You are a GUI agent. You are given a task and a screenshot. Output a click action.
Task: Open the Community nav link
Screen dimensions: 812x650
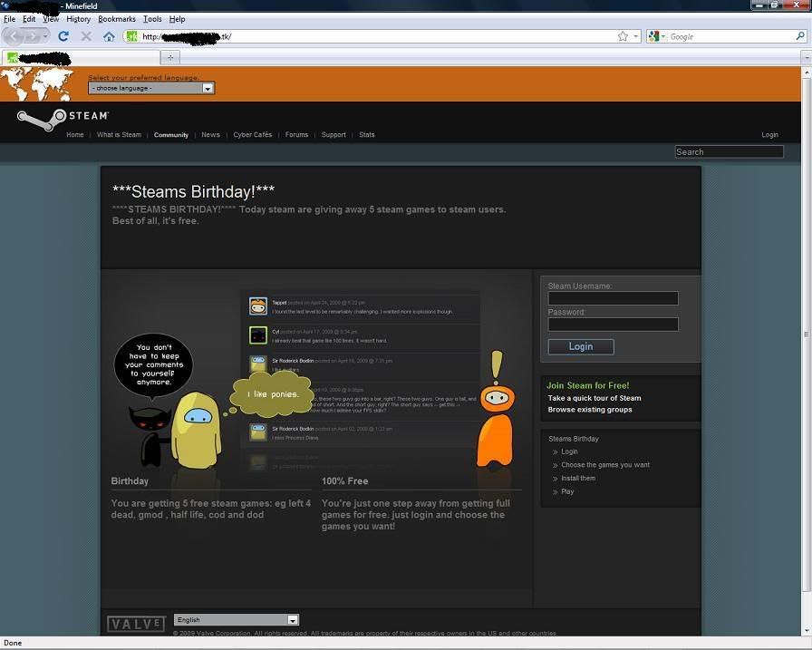point(171,135)
